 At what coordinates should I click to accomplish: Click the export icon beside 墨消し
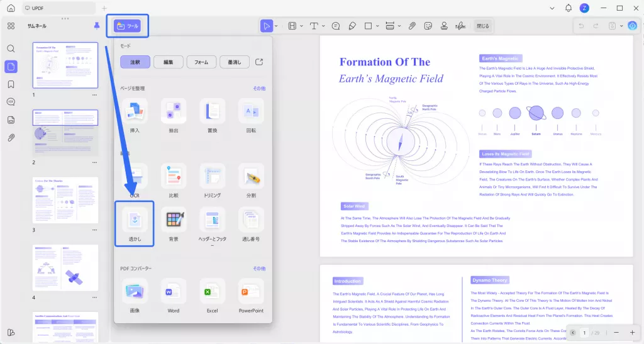click(259, 62)
